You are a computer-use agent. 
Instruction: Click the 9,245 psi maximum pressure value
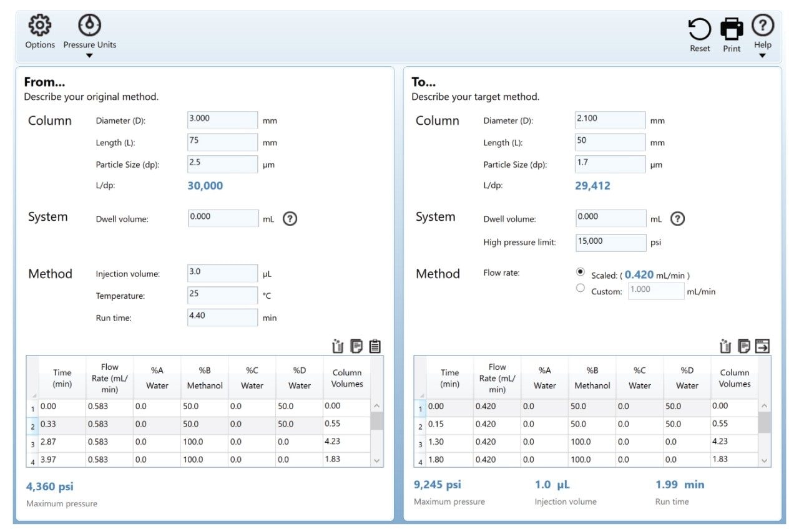[x=438, y=485]
